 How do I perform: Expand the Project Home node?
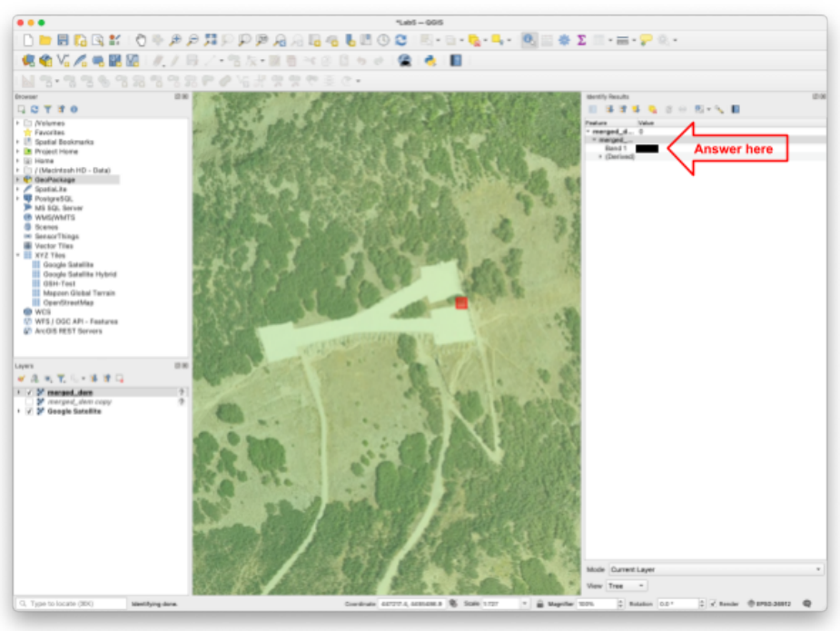pyautogui.click(x=18, y=152)
